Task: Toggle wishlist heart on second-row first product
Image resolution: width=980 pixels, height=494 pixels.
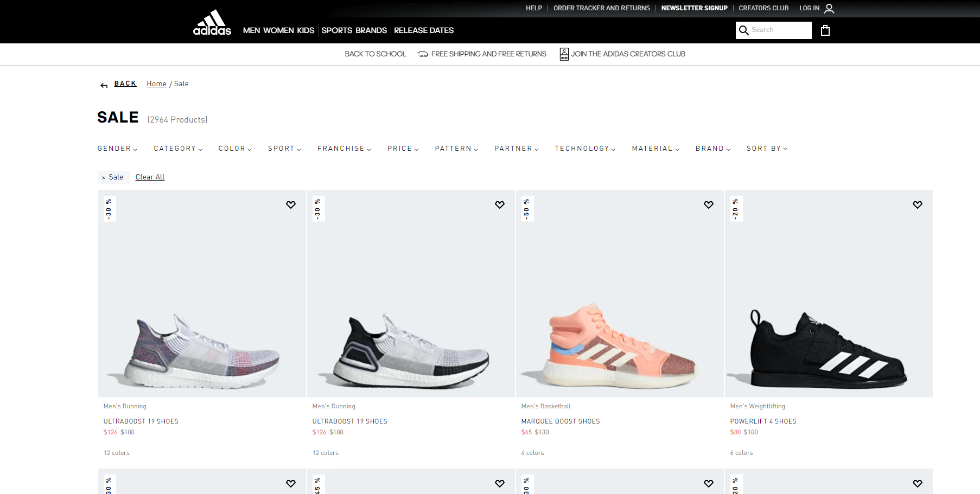Action: pyautogui.click(x=291, y=484)
